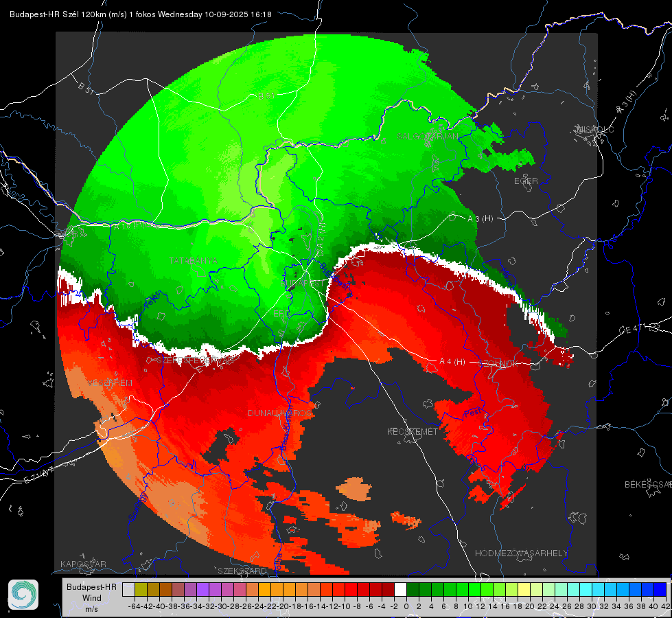Click the blue 'Somogy' county label
The image size is (672, 618).
click(x=138, y=507)
